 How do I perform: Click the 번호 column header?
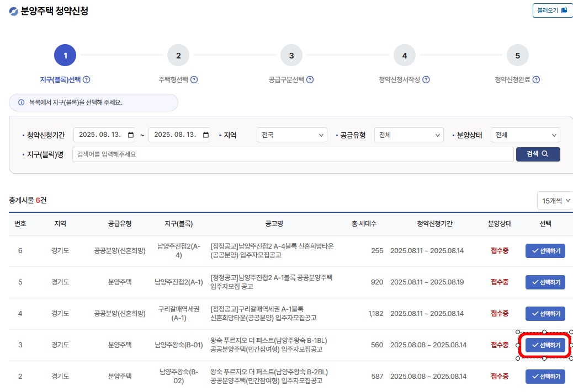[x=20, y=224]
